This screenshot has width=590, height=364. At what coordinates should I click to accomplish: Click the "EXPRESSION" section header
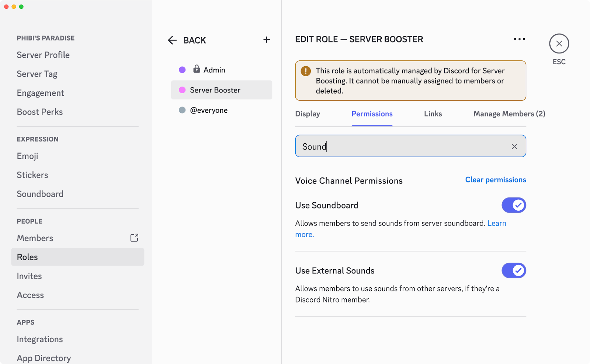point(38,139)
